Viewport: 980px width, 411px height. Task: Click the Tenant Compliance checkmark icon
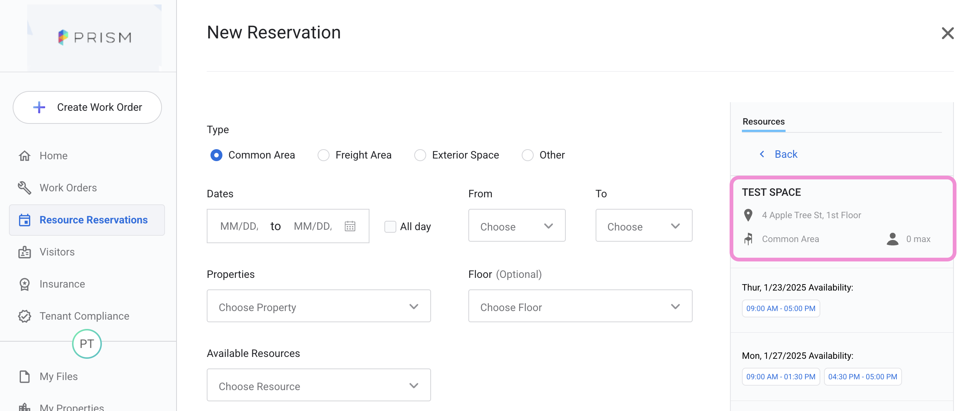[24, 316]
